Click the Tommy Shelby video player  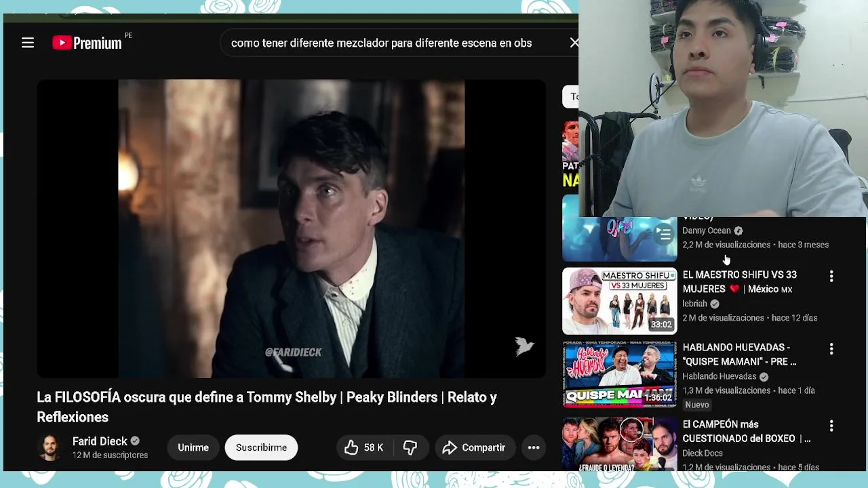pos(291,228)
